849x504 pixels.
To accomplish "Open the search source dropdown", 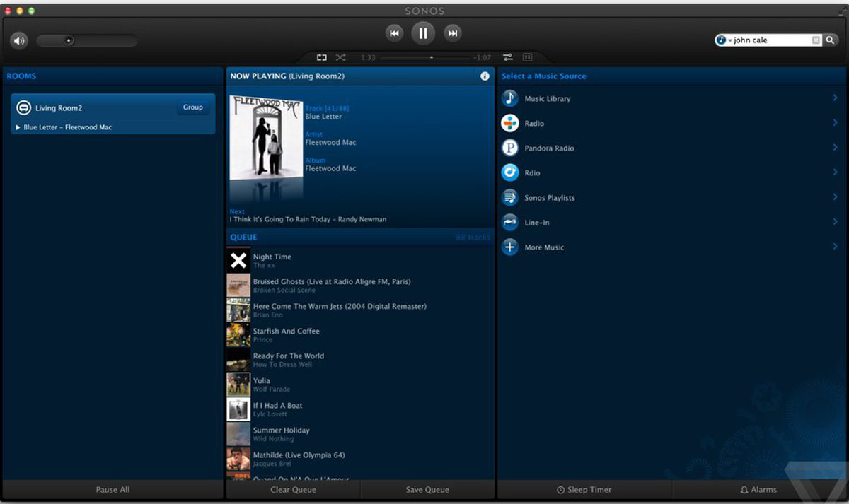I will (x=723, y=40).
